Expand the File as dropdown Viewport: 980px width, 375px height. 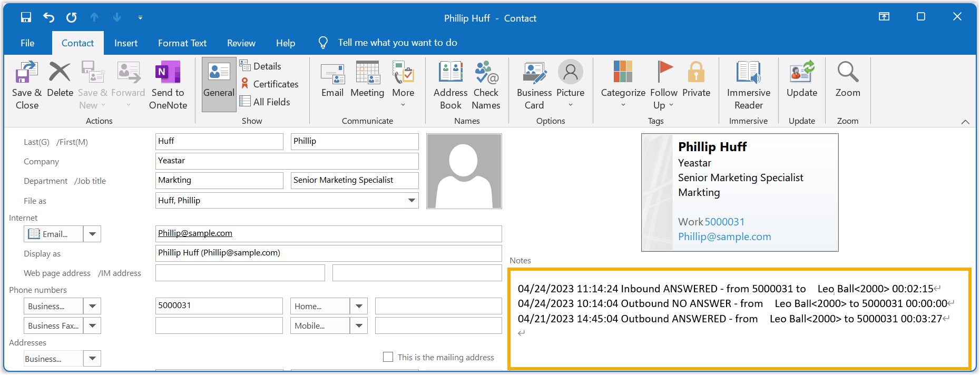(411, 200)
